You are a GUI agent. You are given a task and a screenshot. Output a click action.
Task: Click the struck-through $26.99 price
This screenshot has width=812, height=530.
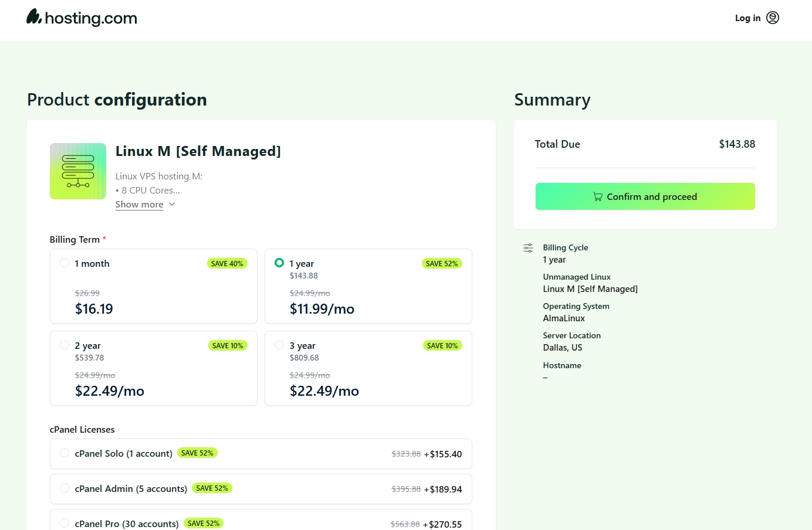pyautogui.click(x=87, y=293)
